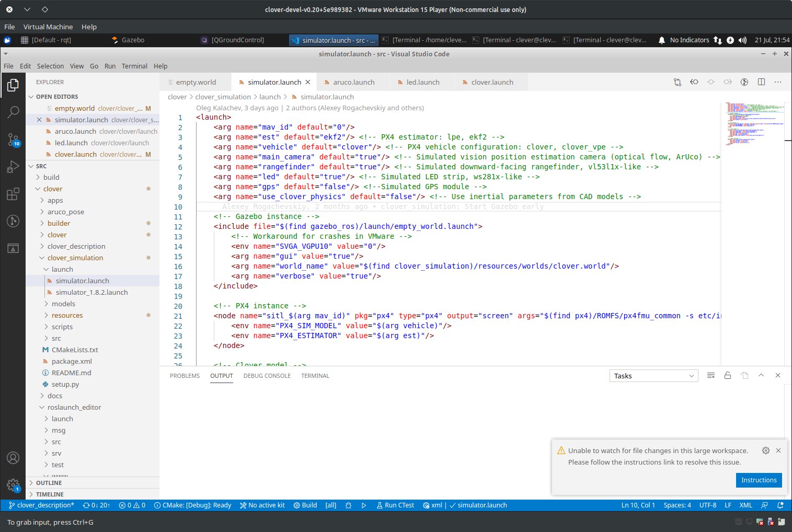Open the Source Control view showing 10 changes

pos(13,140)
